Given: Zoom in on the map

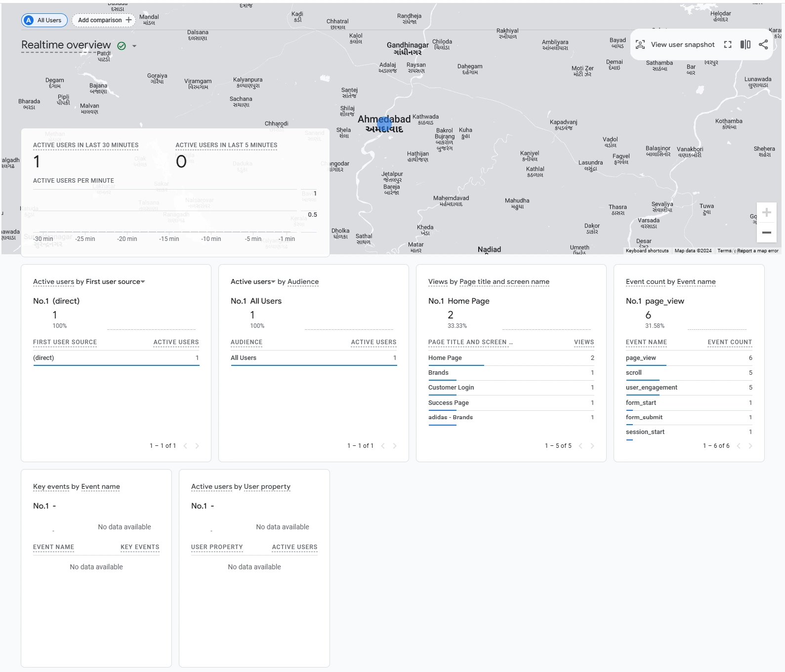Looking at the screenshot, I should tap(767, 212).
